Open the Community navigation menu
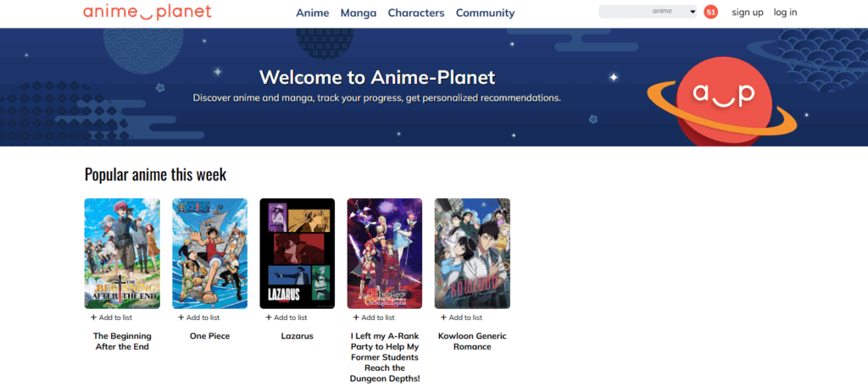Viewport: 868px width, 392px height. click(x=485, y=13)
